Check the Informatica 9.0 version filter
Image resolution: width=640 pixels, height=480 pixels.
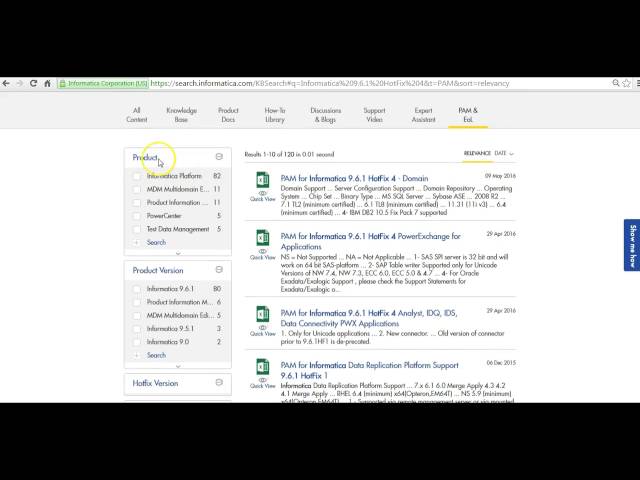(x=137, y=342)
